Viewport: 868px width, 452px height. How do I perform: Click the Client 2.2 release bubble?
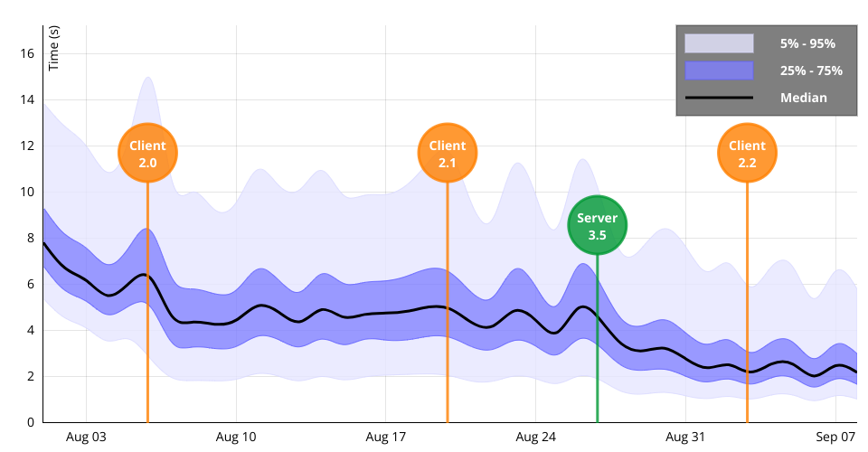tap(747, 154)
